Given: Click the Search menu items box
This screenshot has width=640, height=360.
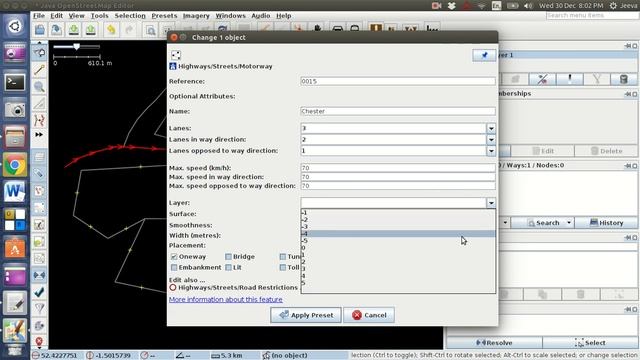Looking at the screenshot, I should (592, 16).
